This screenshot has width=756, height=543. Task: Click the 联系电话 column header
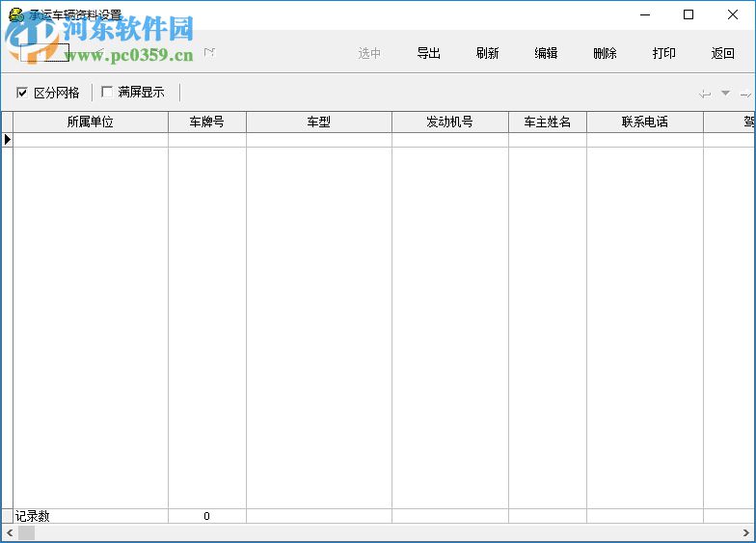pos(645,122)
